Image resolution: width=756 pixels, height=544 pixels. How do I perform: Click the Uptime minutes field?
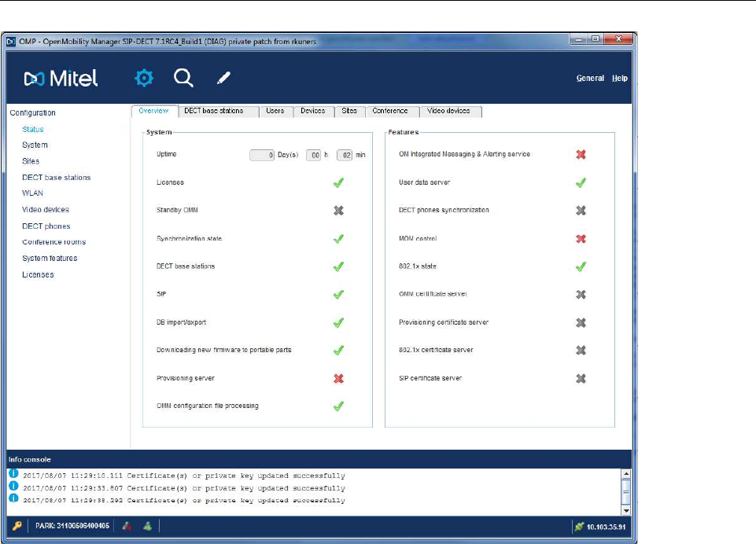[345, 155]
